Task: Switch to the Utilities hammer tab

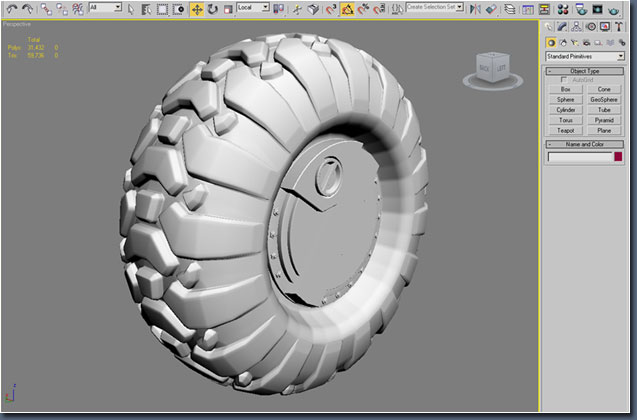Action: (619, 27)
